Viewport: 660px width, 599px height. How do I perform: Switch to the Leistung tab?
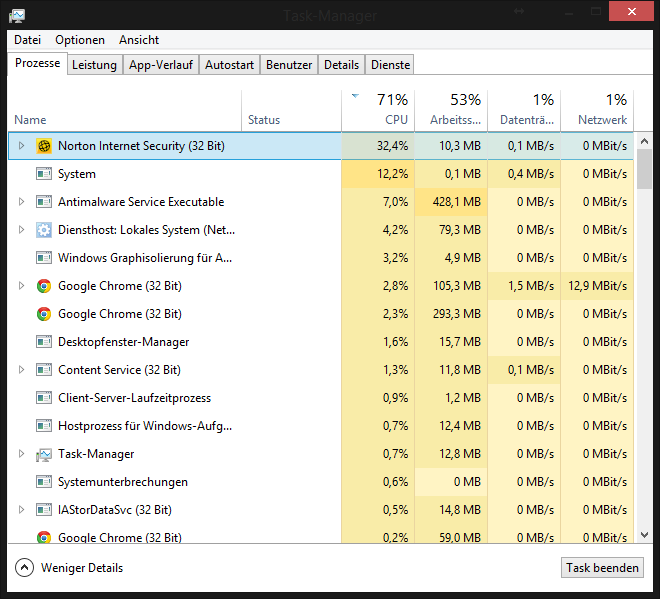click(94, 65)
